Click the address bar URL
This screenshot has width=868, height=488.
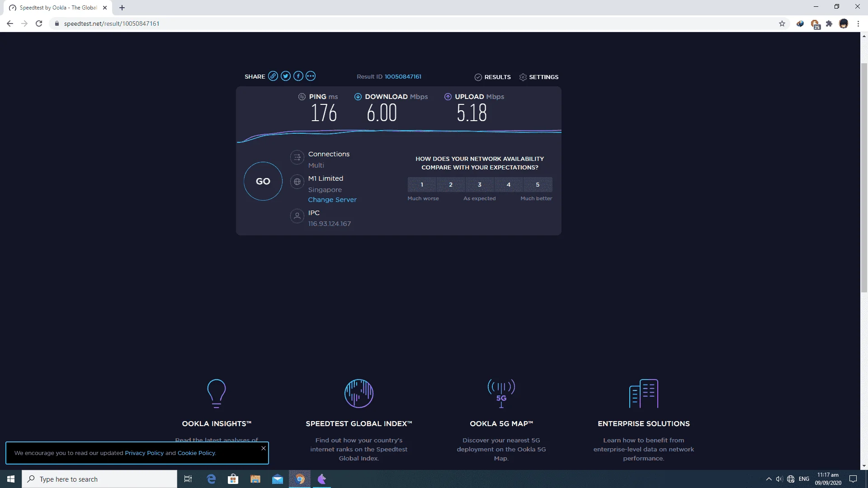point(112,23)
